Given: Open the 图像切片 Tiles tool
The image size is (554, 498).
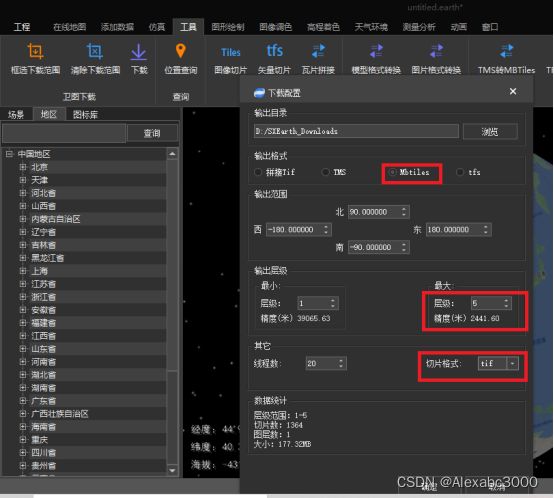Looking at the screenshot, I should pyautogui.click(x=230, y=52).
